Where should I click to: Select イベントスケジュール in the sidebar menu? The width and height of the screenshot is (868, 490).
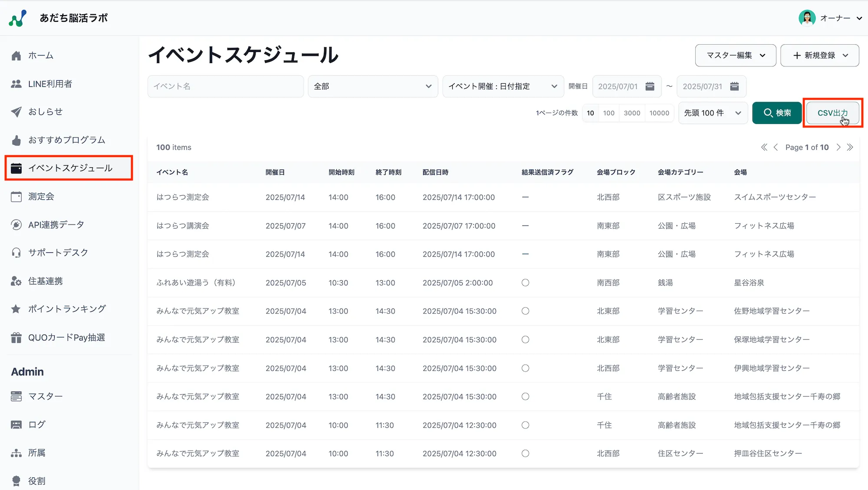point(70,168)
